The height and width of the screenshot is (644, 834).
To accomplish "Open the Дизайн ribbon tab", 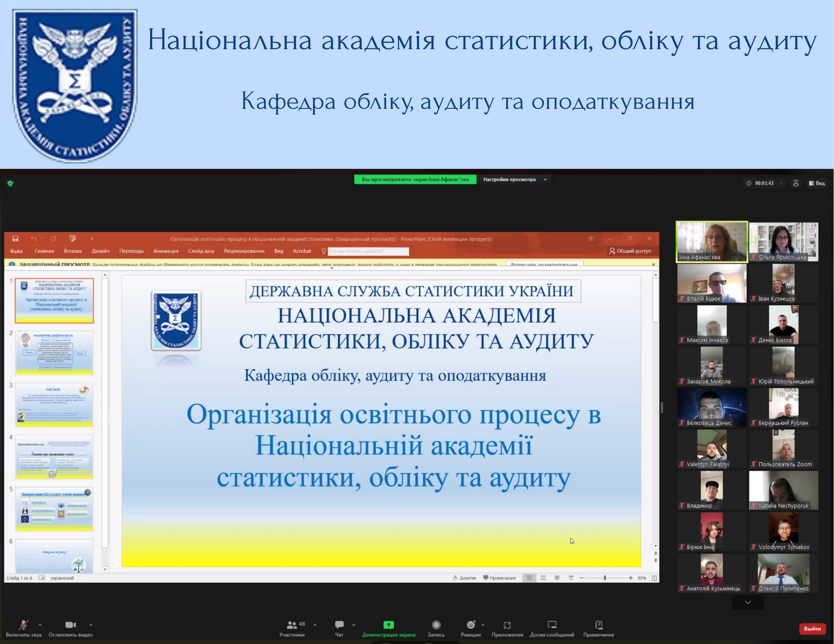I will [100, 251].
